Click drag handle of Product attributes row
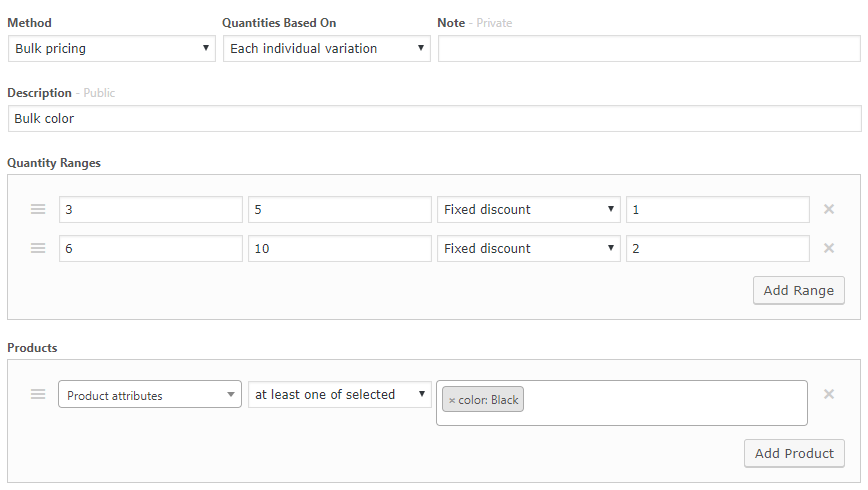This screenshot has width=868, height=490. [38, 394]
